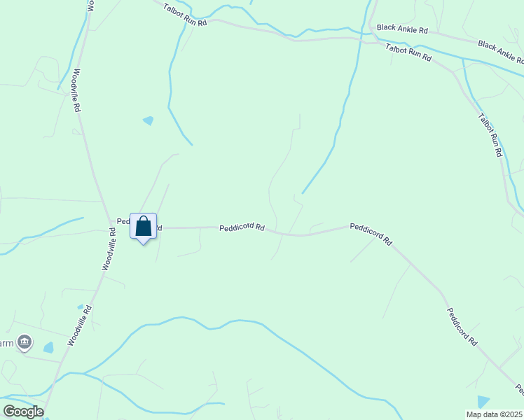Click the cut-off Black Ankle label at map edge

tap(501, 52)
